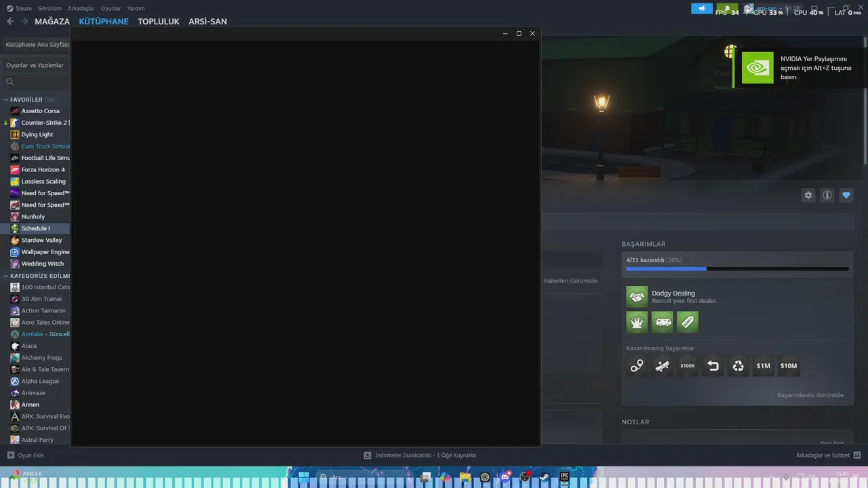Click the return-arrow locked achievement icon
The height and width of the screenshot is (488, 868).
[713, 366]
